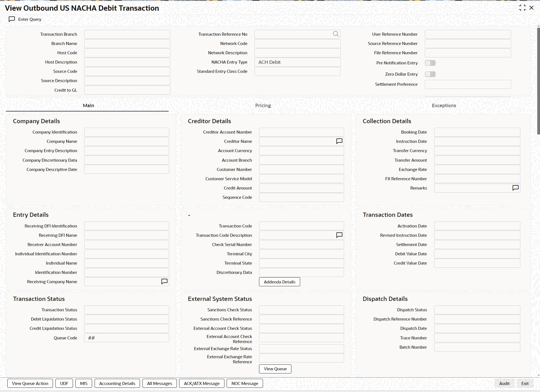Focus the Receiver Account Number field
Image resolution: width=540 pixels, height=392 pixels.
click(x=127, y=245)
